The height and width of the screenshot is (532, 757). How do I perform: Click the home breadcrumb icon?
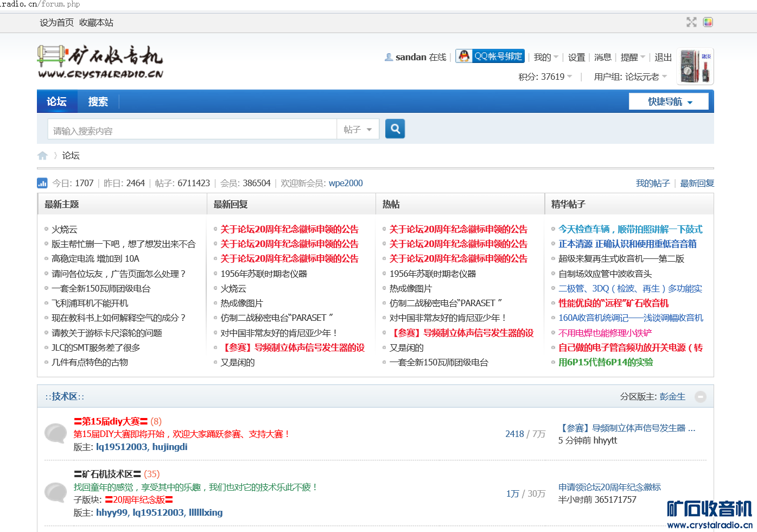point(42,156)
